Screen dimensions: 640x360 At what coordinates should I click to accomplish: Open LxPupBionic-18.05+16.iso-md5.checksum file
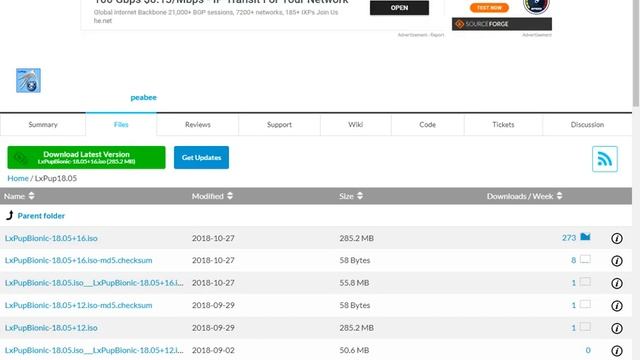(78, 260)
